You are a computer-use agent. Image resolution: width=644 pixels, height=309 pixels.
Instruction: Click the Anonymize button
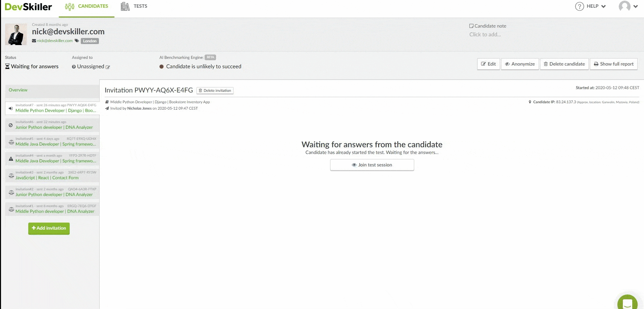(x=520, y=64)
